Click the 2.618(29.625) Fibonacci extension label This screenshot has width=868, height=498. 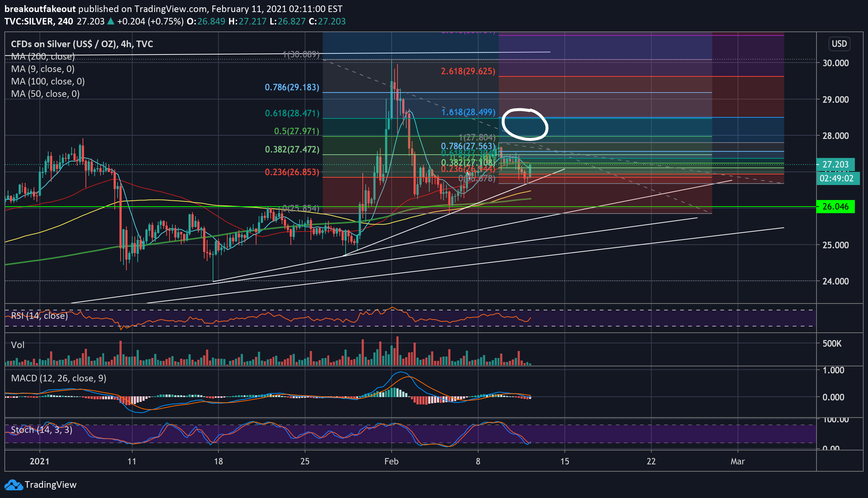(x=468, y=71)
